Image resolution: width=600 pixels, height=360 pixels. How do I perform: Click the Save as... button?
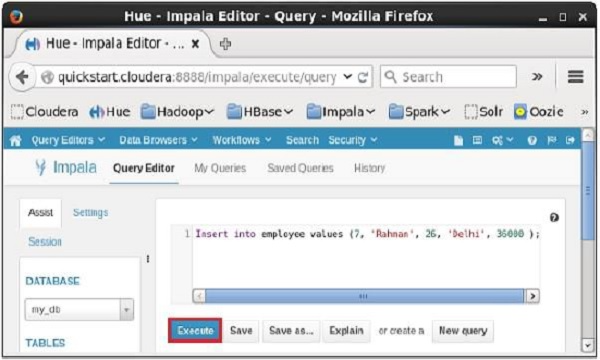(x=291, y=331)
